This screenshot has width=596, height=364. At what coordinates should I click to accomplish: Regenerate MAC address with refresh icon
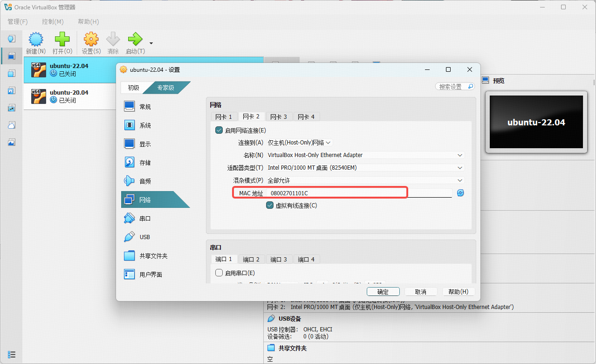[460, 193]
